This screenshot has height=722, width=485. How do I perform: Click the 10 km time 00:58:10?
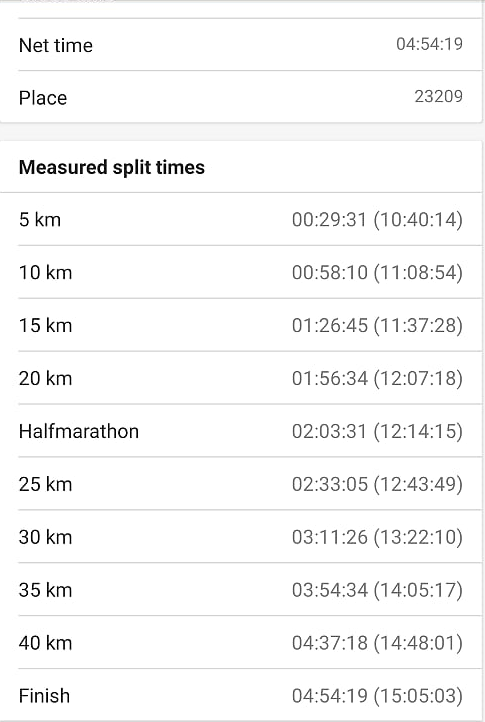pyautogui.click(x=330, y=272)
